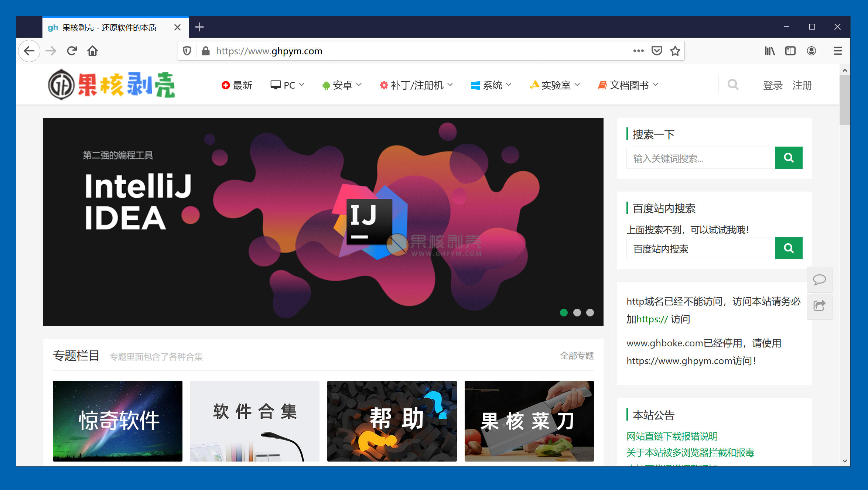The height and width of the screenshot is (490, 868).
Task: Open the Firefox library icon
Action: (x=769, y=51)
